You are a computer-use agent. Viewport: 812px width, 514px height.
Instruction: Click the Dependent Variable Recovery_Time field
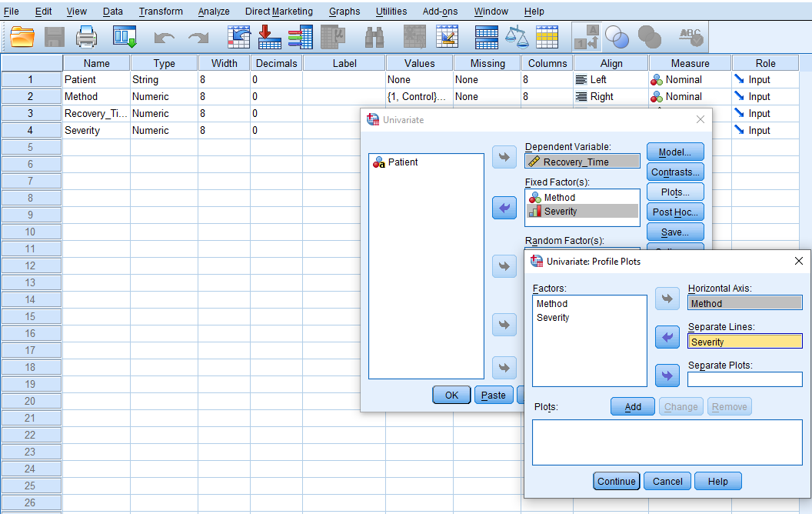tap(582, 161)
